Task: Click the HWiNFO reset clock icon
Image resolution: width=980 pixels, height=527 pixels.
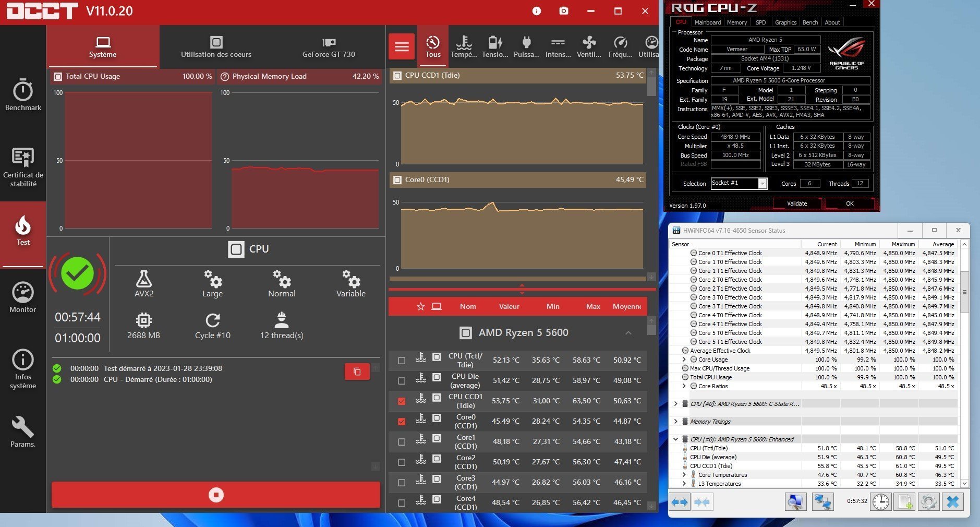Action: (880, 502)
